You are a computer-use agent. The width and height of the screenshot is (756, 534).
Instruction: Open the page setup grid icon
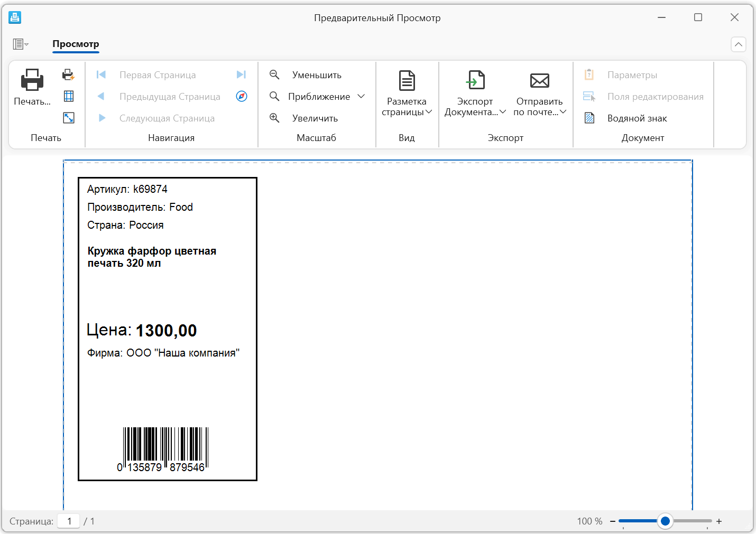click(x=69, y=96)
